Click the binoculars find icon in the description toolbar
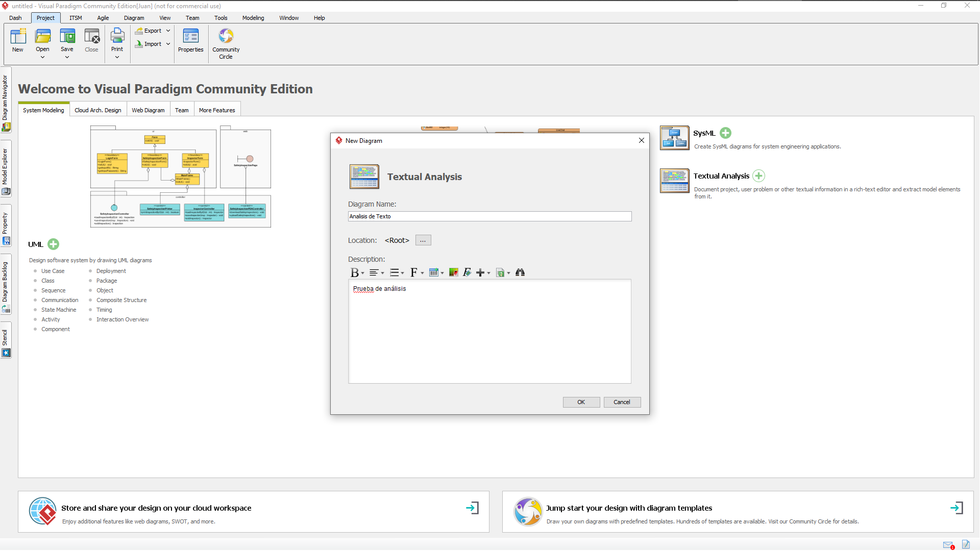This screenshot has height=551, width=980. (x=520, y=272)
